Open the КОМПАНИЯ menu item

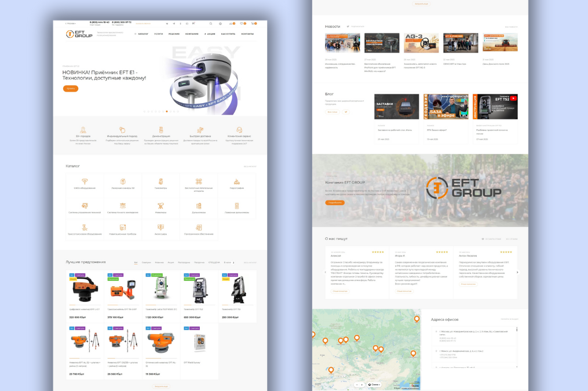click(x=192, y=34)
